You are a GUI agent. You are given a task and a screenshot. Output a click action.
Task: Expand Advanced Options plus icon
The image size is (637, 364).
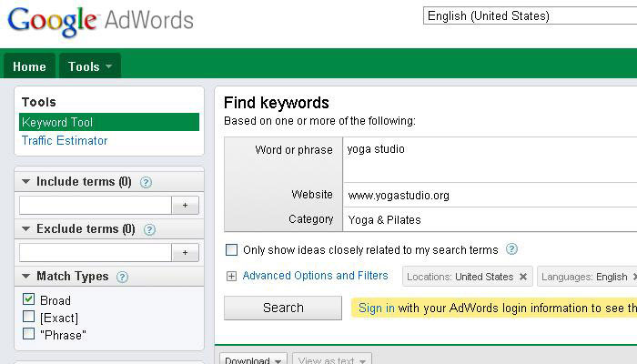pyautogui.click(x=231, y=277)
